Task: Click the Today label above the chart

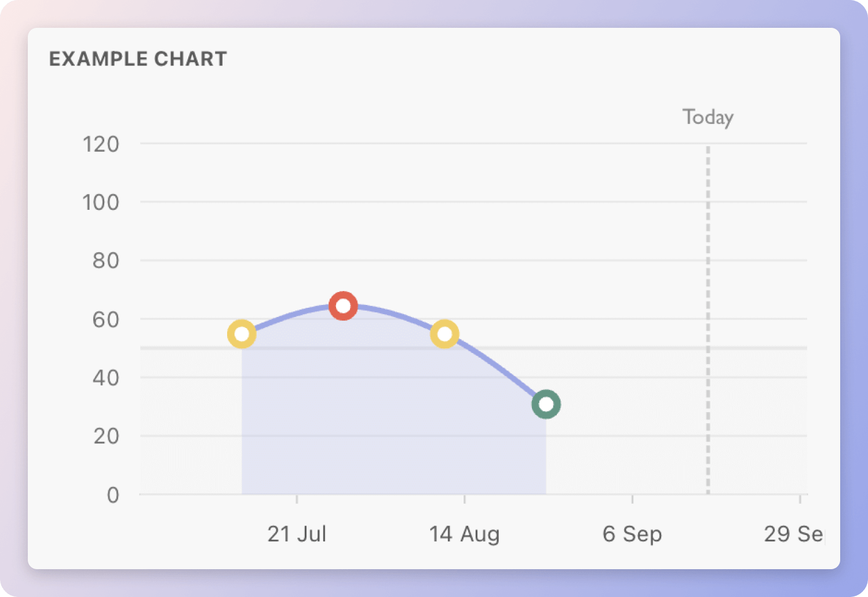Action: (707, 118)
